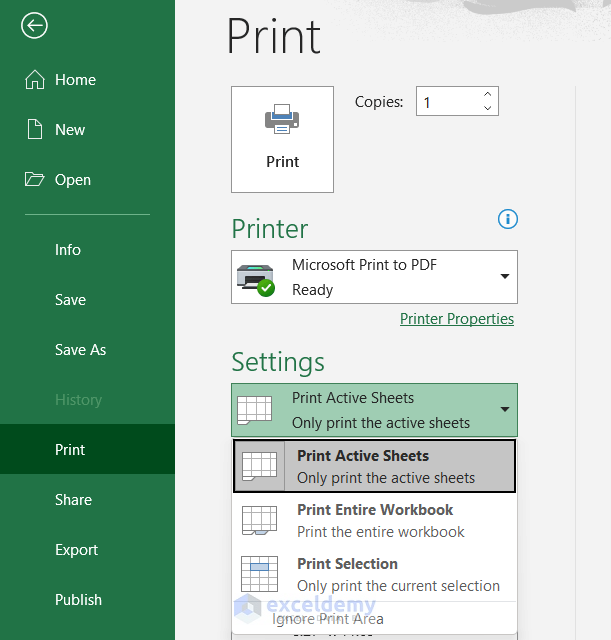Collapse the Print Active Sheets settings dropdown
Screen dimensions: 611x640
tap(504, 409)
